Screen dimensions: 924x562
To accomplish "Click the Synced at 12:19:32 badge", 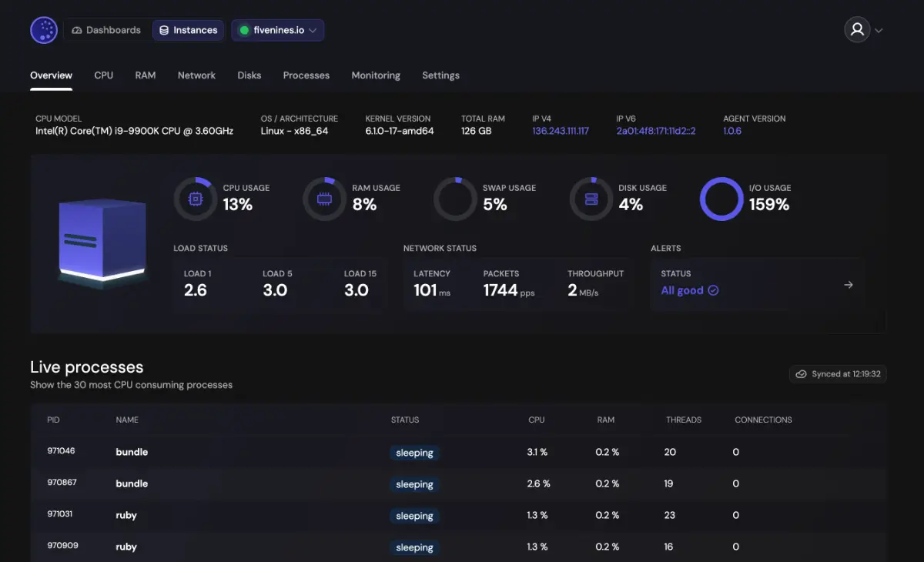I will [838, 374].
